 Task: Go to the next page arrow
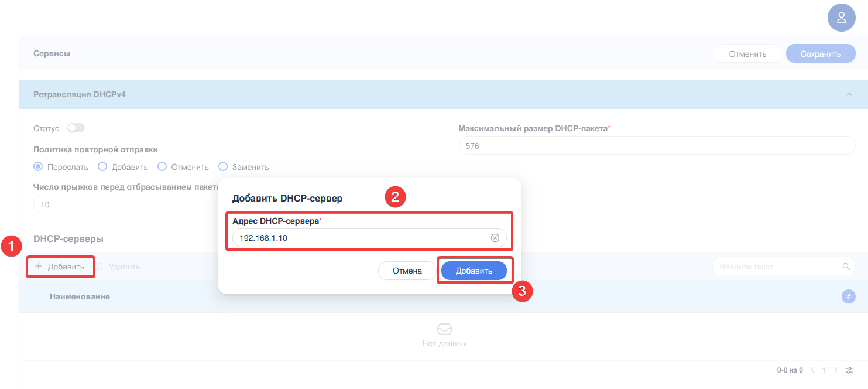(x=835, y=370)
